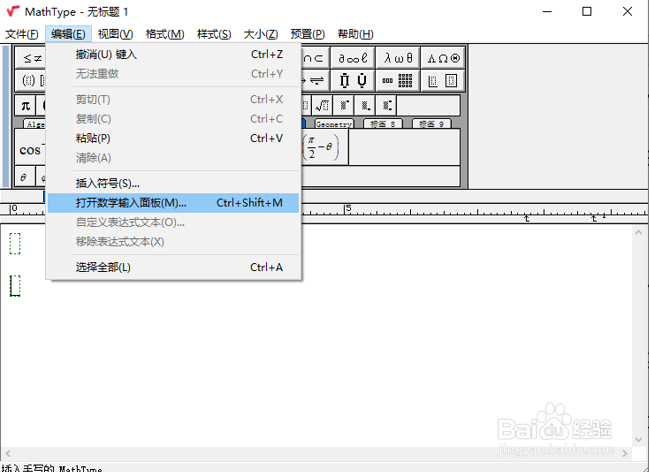Choose 选择全部(L) from the edit menu
The width and height of the screenshot is (649, 472).
173,267
